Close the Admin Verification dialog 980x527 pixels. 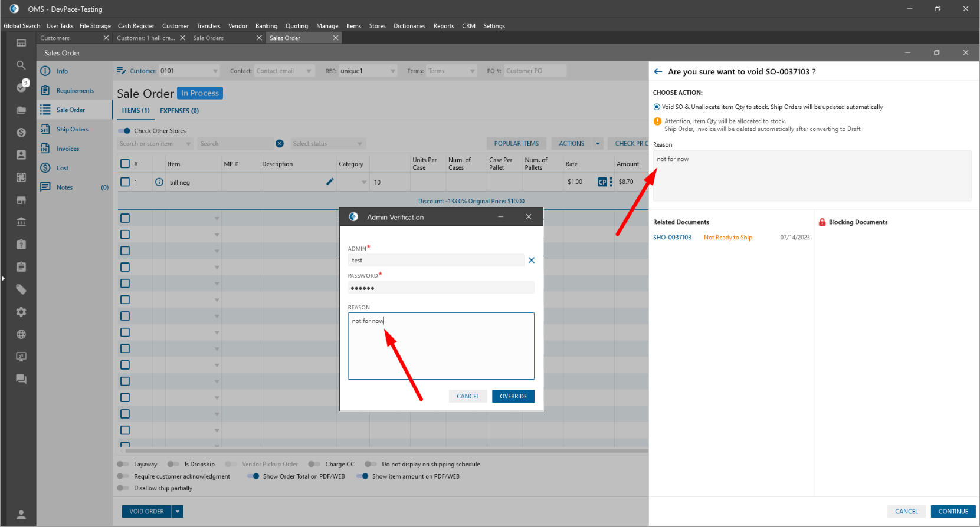(x=529, y=217)
